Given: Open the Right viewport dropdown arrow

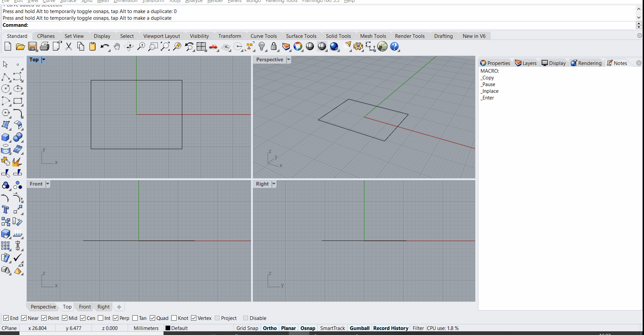Looking at the screenshot, I should (274, 184).
